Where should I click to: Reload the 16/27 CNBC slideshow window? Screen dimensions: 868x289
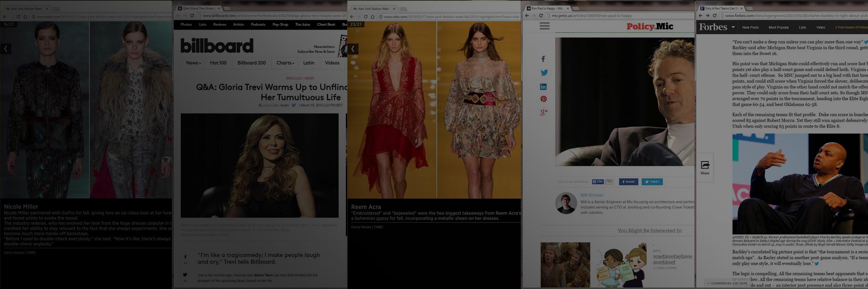pos(18,17)
